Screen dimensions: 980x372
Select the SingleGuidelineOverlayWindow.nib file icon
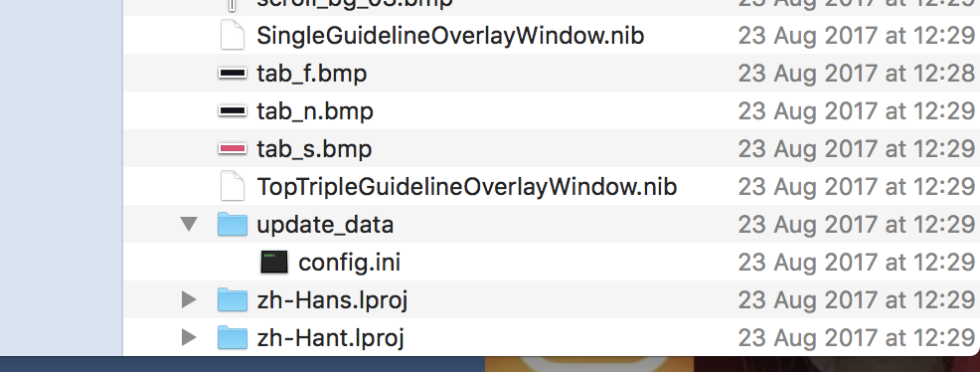pyautogui.click(x=233, y=35)
